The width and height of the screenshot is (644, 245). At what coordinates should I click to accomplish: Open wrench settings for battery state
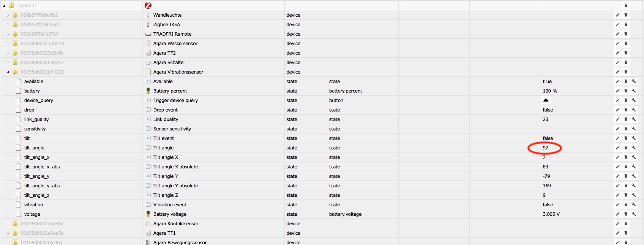point(634,91)
